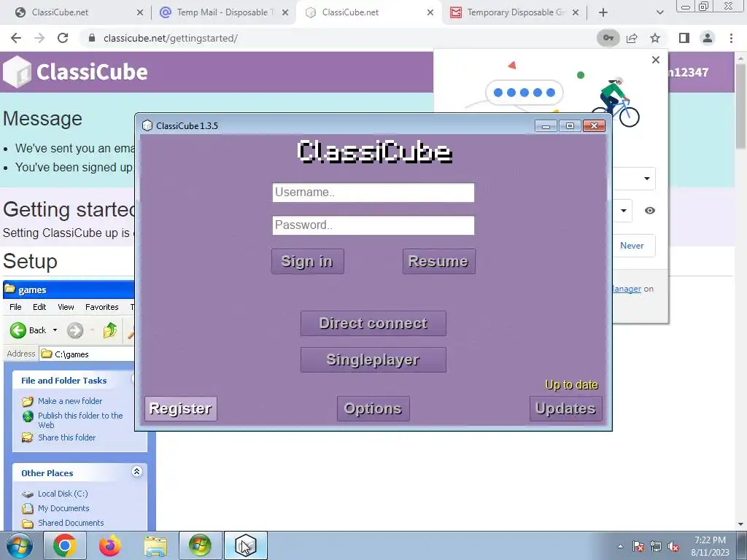Click the C:\games address field
This screenshot has height=560, width=747.
point(88,354)
